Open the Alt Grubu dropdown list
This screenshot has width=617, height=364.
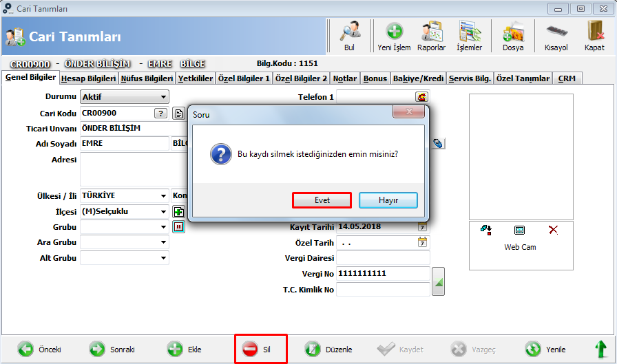163,258
